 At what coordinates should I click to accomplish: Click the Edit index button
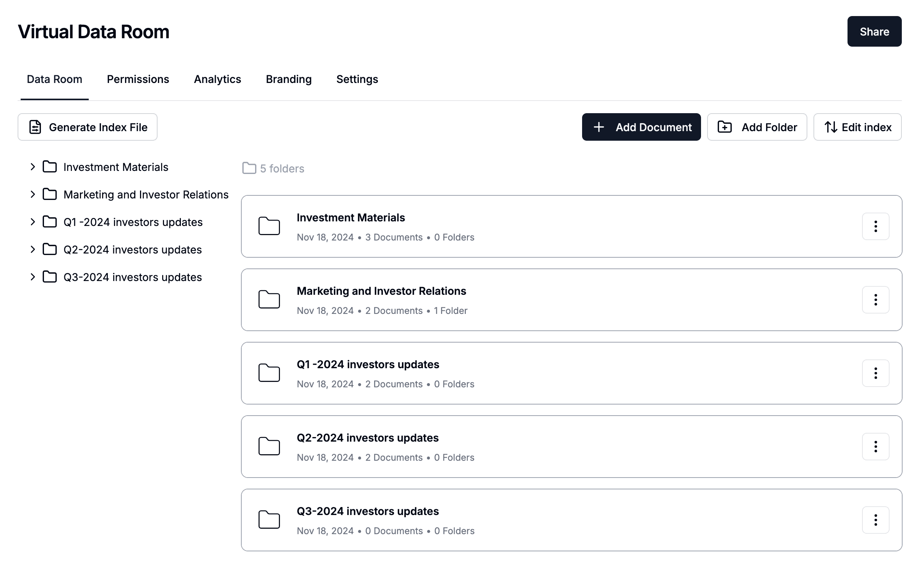click(x=857, y=127)
